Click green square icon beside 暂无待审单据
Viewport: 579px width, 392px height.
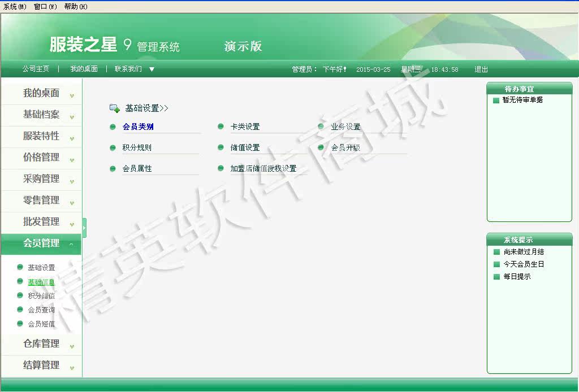click(x=496, y=101)
